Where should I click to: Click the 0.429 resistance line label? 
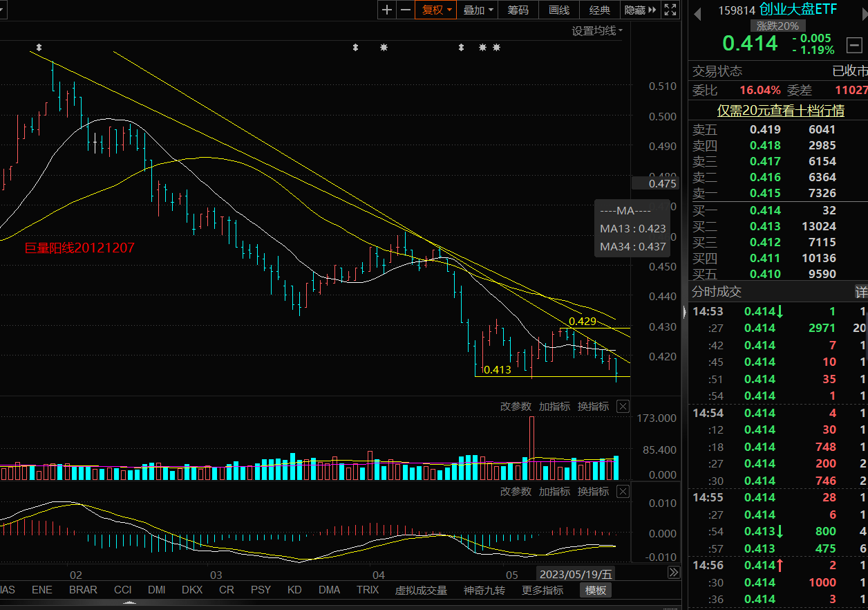coord(583,322)
